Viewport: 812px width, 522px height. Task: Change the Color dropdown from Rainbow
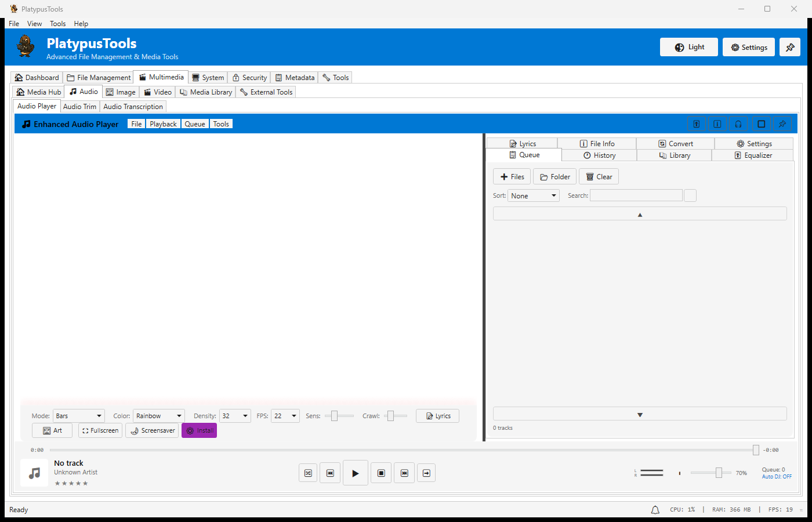click(158, 415)
